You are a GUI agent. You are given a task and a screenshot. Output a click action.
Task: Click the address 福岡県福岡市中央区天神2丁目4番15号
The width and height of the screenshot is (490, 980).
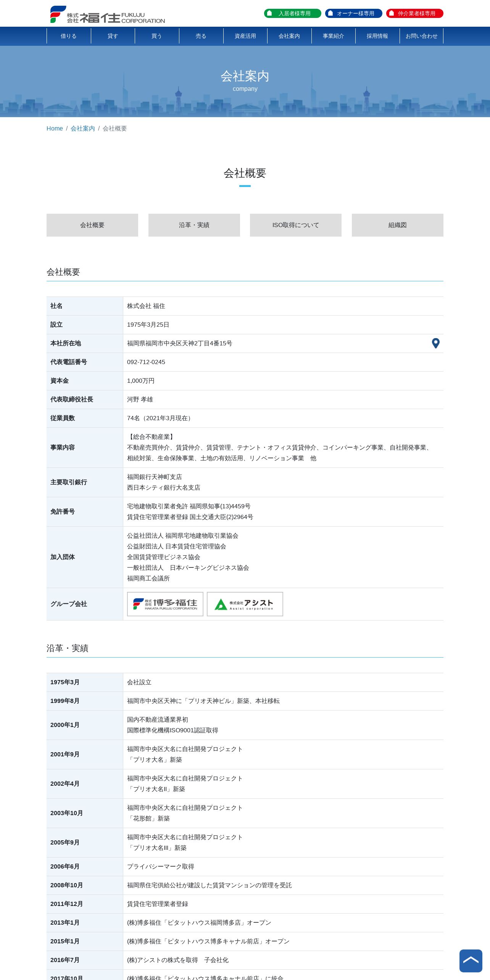point(180,343)
